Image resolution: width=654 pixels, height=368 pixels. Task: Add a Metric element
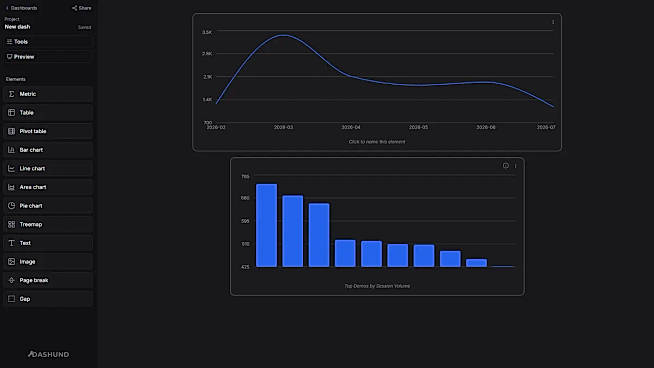(x=48, y=94)
